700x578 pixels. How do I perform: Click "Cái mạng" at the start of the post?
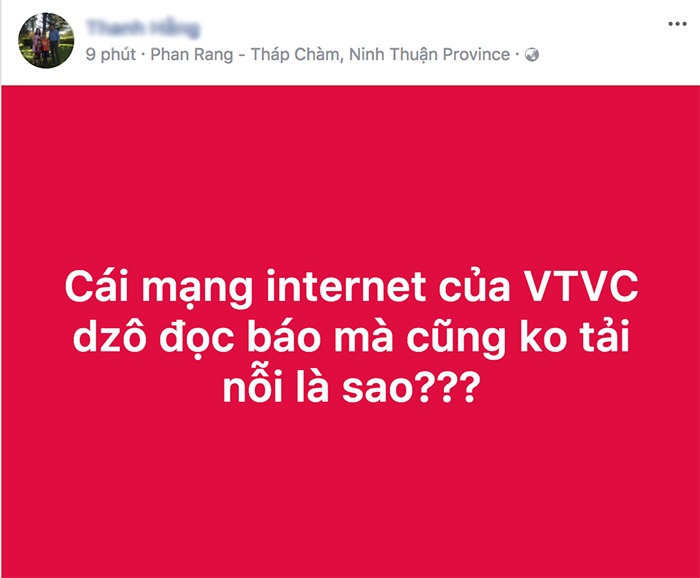[159, 288]
